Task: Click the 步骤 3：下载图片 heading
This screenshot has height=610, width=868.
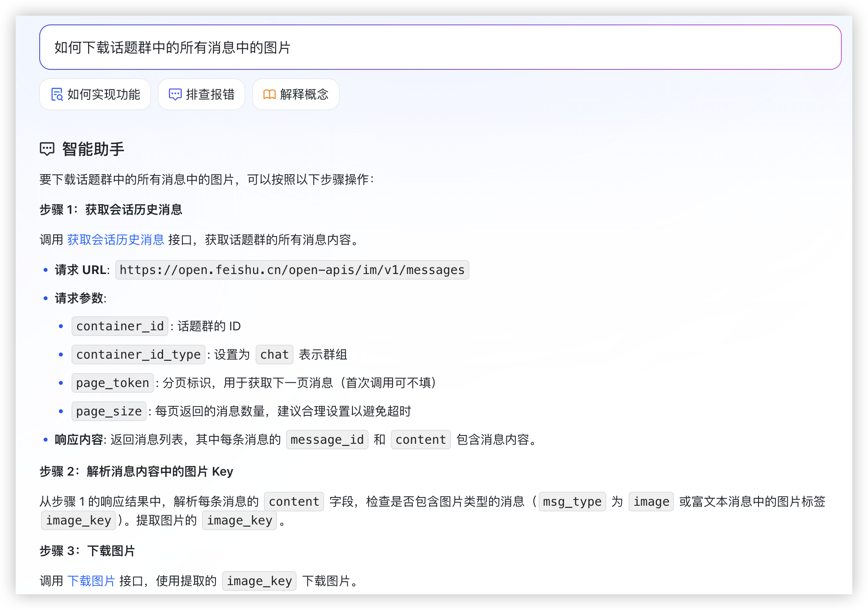Action: click(x=87, y=551)
